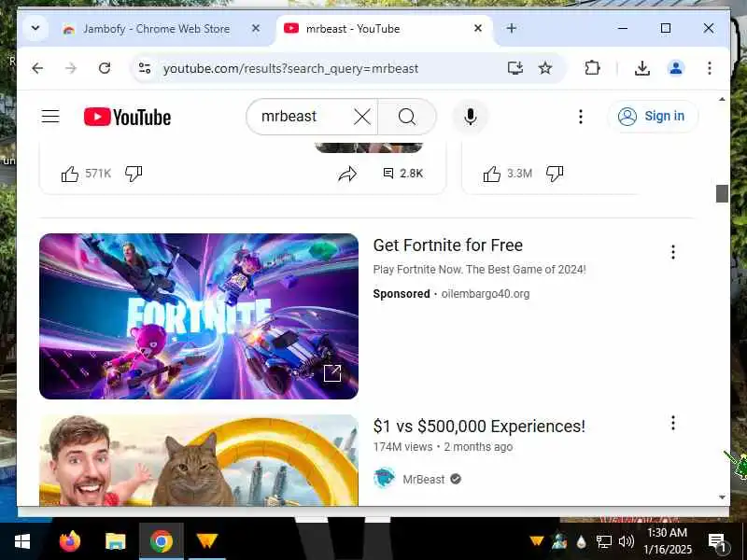This screenshot has width=747, height=560.
Task: Go forward in browser history
Action: [71, 68]
